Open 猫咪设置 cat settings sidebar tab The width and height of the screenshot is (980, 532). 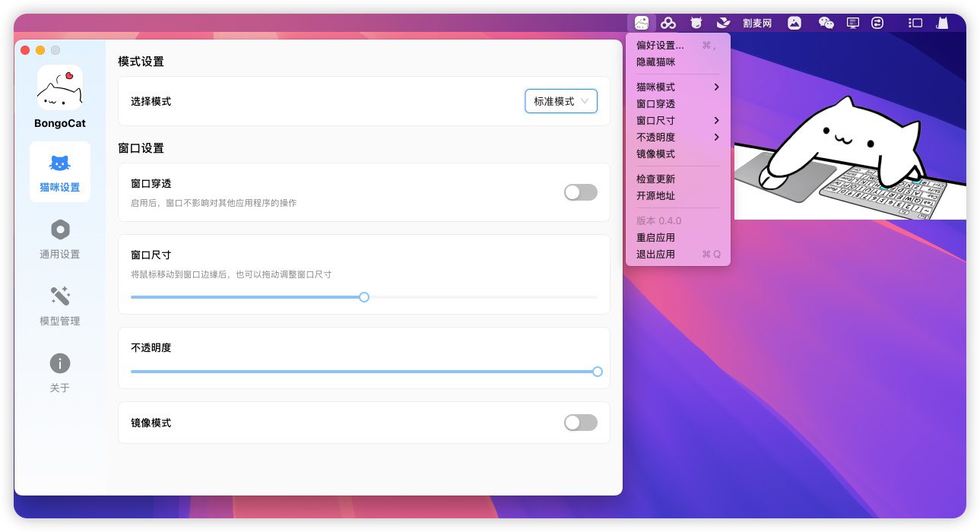(60, 172)
